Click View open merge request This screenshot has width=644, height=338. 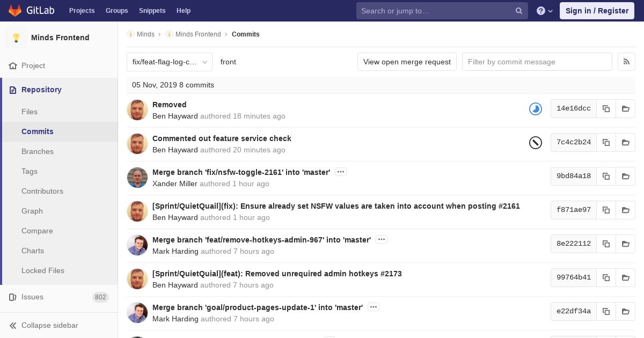pyautogui.click(x=407, y=62)
